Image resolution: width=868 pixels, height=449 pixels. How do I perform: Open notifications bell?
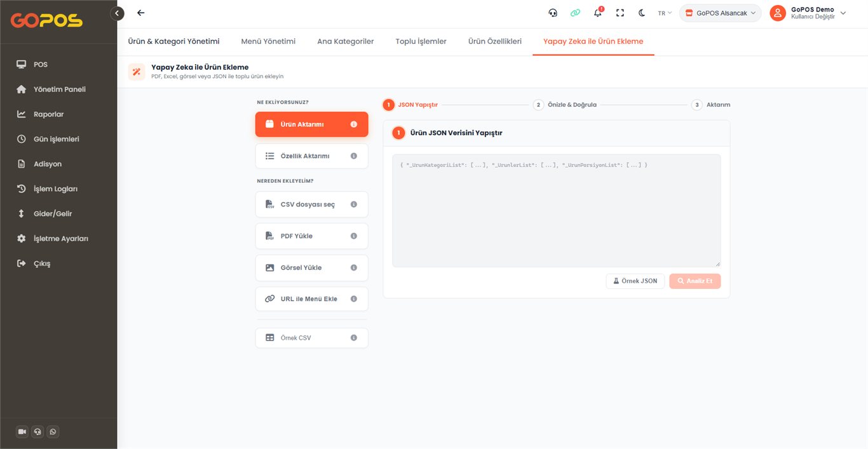[x=598, y=13]
